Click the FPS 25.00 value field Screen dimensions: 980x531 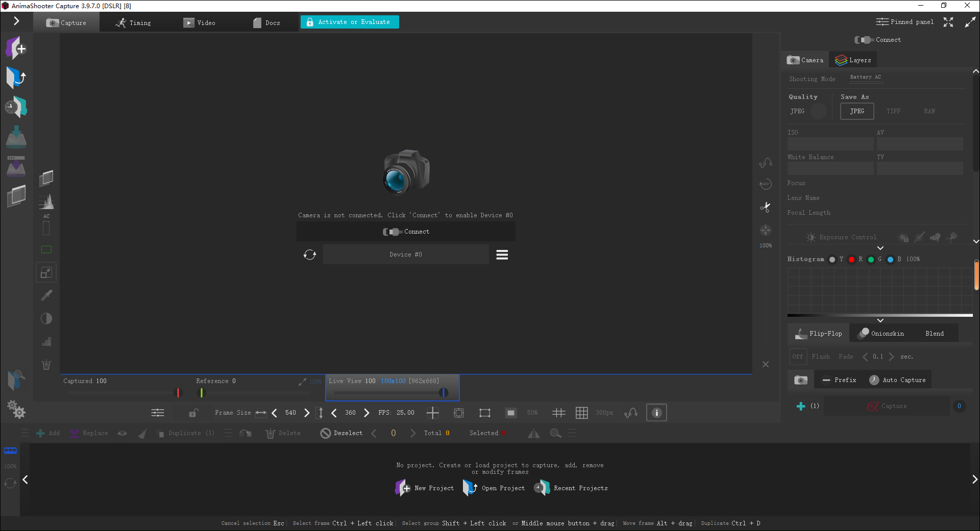coord(406,413)
